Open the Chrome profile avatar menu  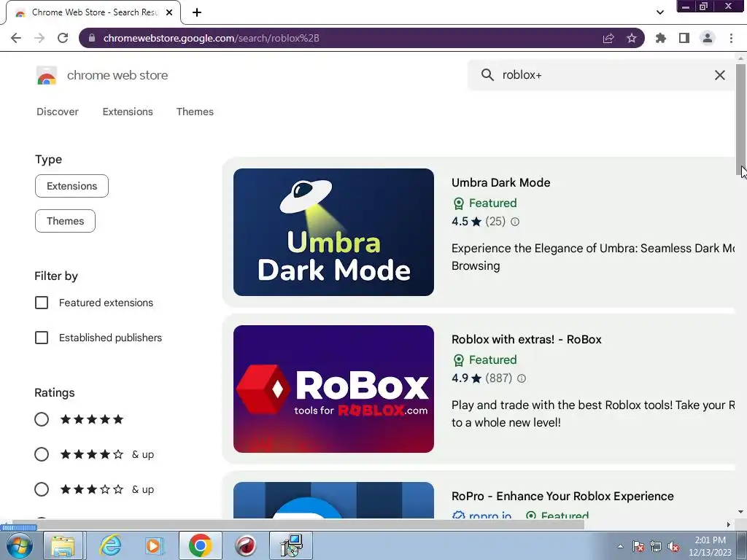coord(708,38)
